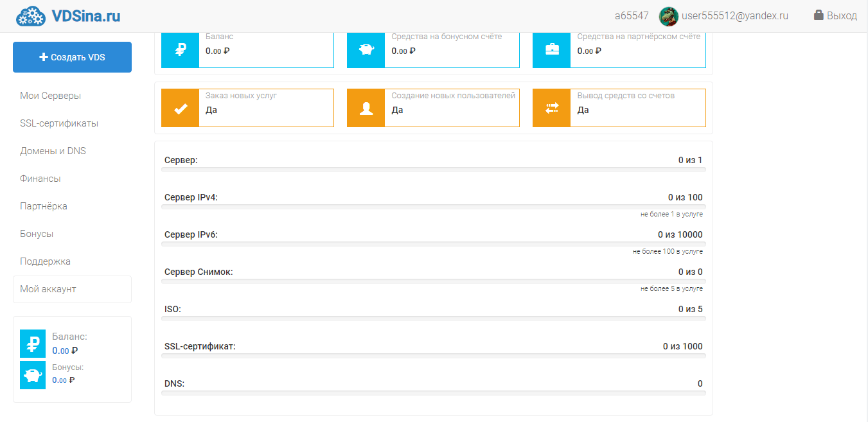Click the sidebar ruble Баланс icon
868x422 pixels.
pyautogui.click(x=33, y=344)
